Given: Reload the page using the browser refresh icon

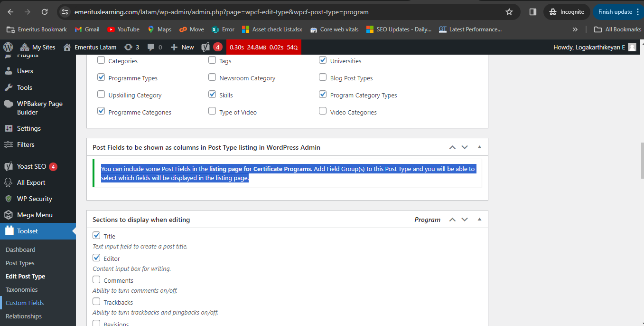Looking at the screenshot, I should point(45,12).
